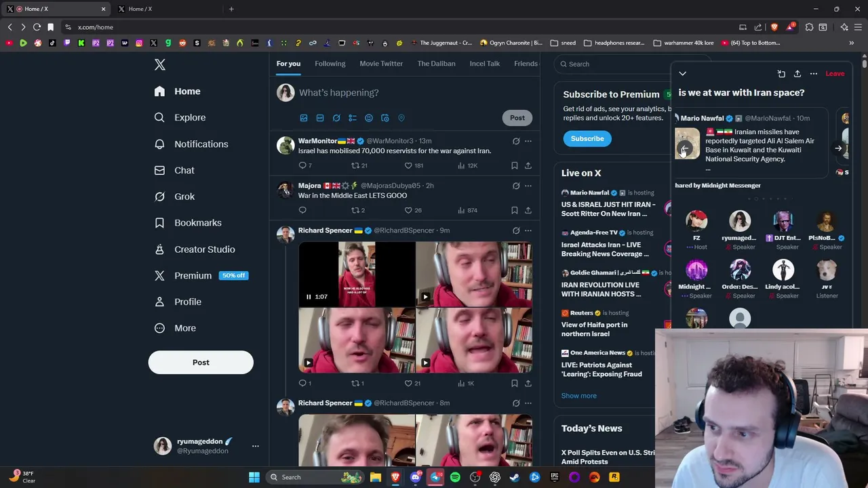Share the space via upload icon
The width and height of the screenshot is (868, 488).
pos(797,73)
